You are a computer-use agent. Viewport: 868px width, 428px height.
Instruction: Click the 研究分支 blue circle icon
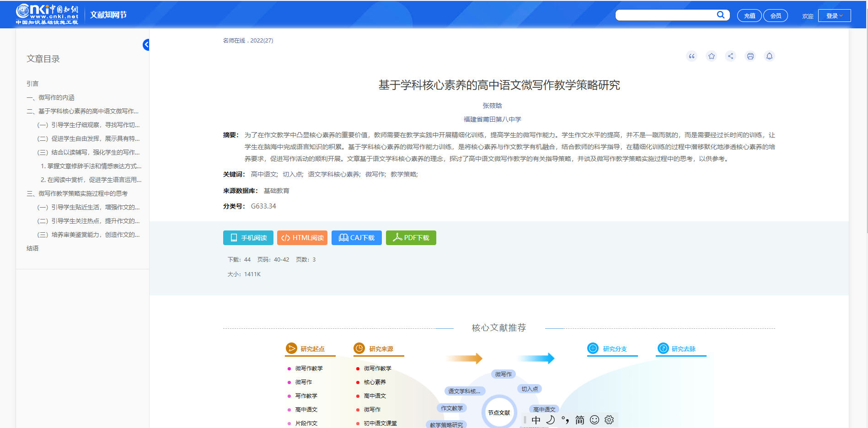tap(593, 348)
